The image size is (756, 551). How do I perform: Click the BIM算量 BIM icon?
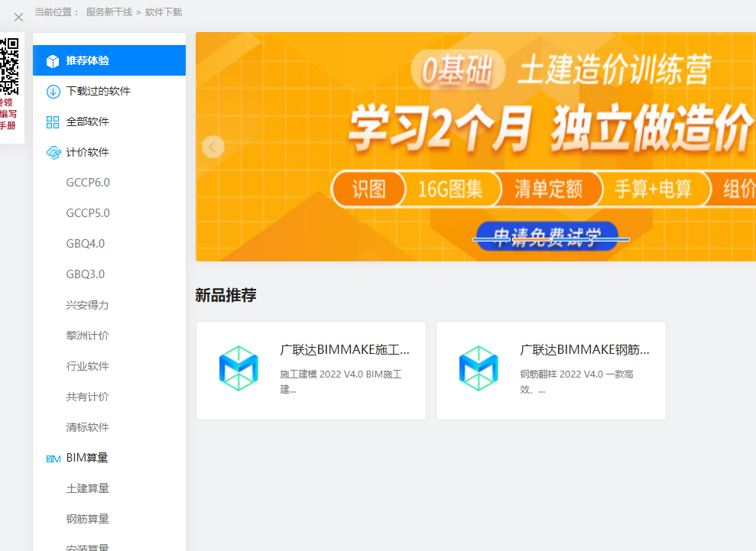click(x=53, y=459)
